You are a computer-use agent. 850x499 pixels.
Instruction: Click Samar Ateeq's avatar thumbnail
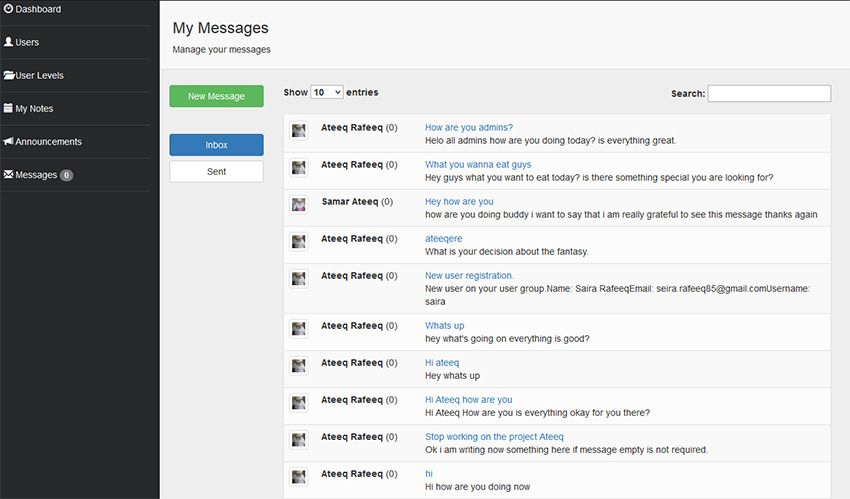tap(298, 204)
